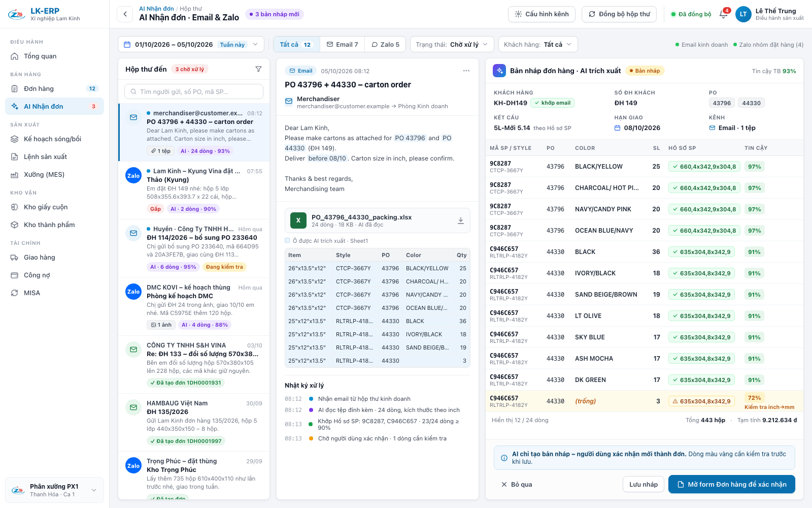812x508 pixels.
Task: Click Cấu hình kênh button
Action: (x=542, y=14)
